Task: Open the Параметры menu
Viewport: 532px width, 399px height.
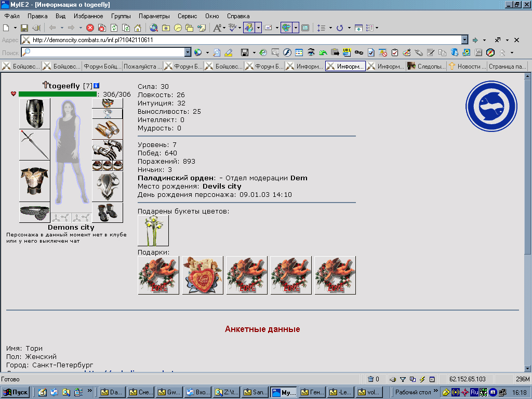Action: 154,16
